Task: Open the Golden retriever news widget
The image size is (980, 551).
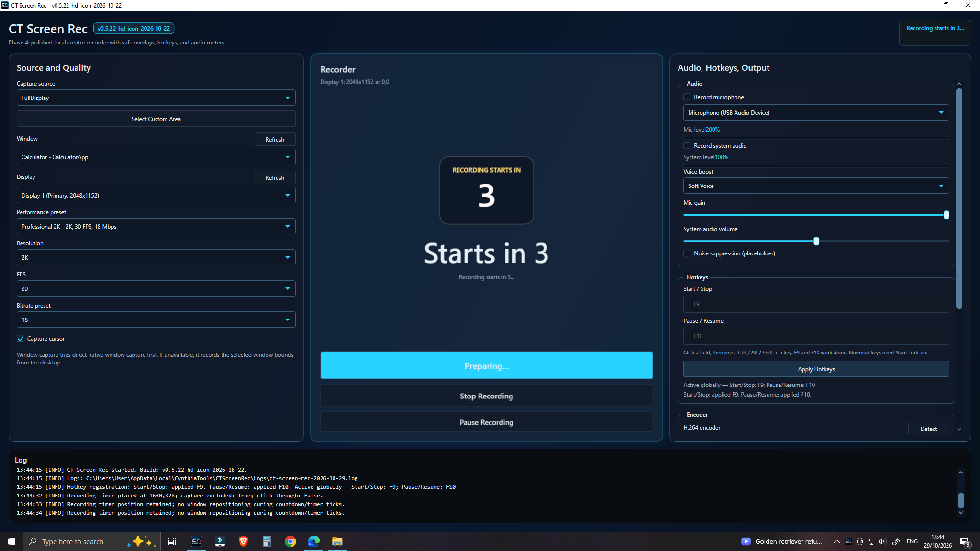Action: pos(782,541)
